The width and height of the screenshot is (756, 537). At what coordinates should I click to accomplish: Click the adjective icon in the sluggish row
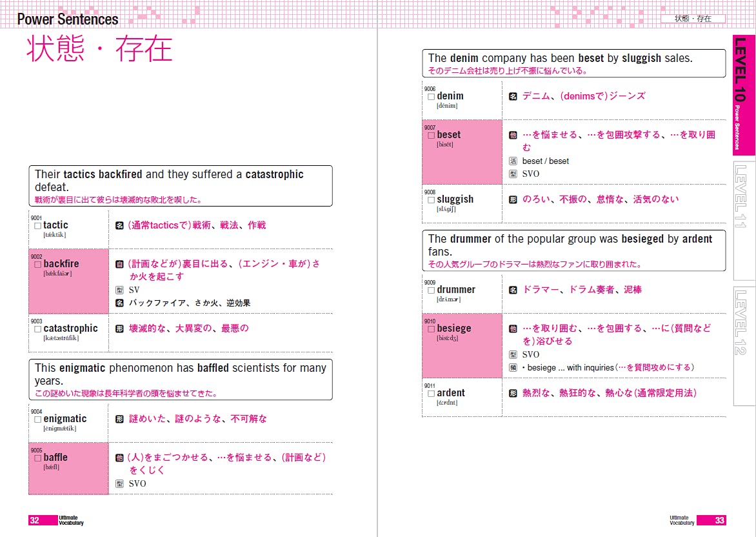coord(513,199)
